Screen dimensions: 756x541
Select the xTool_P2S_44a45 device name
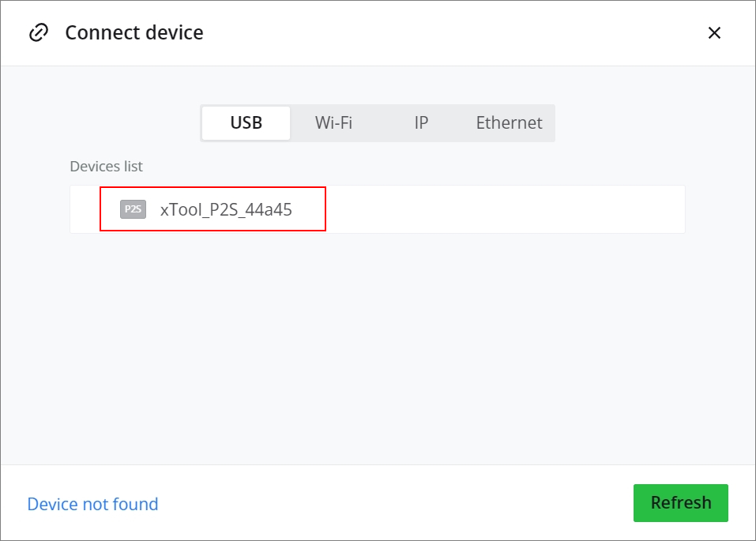(226, 209)
